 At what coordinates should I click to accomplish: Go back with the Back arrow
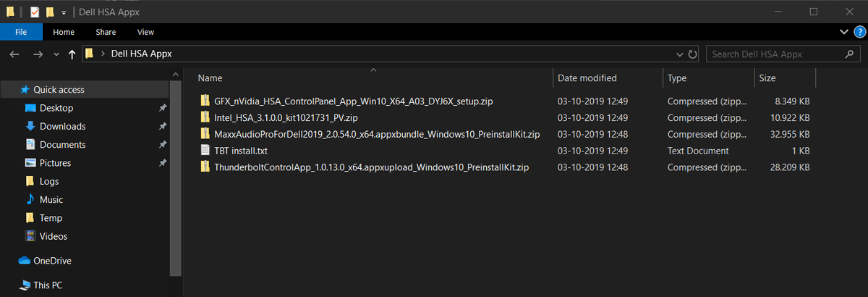pyautogui.click(x=14, y=54)
